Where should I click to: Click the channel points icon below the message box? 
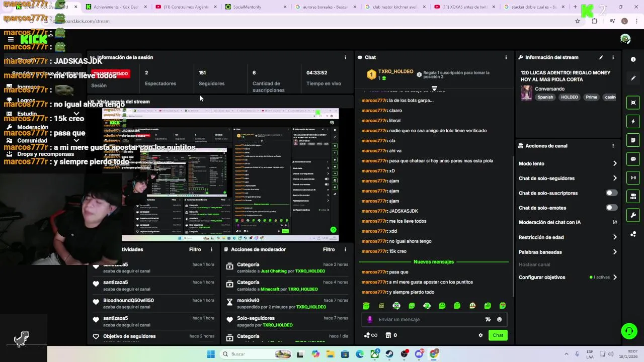370,335
